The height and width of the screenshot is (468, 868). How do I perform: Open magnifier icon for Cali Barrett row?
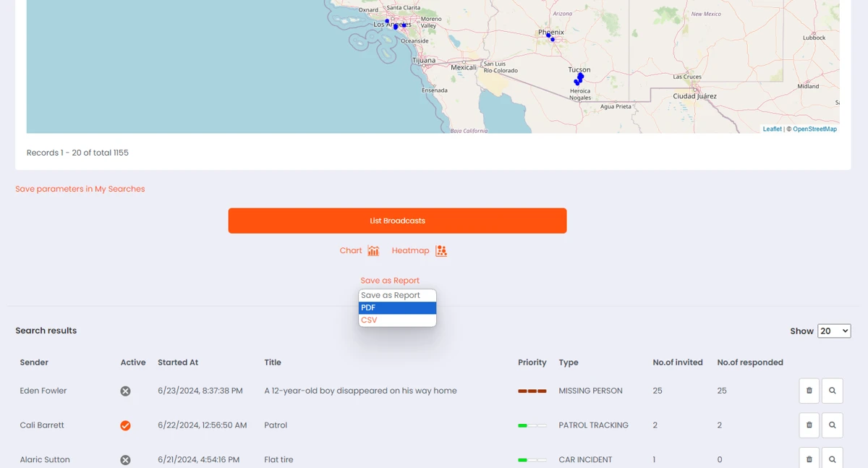click(x=832, y=425)
